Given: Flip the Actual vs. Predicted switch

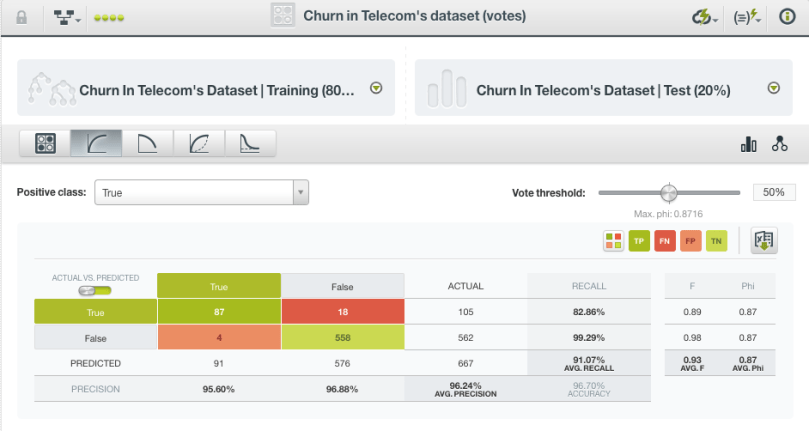Looking at the screenshot, I should [x=95, y=290].
